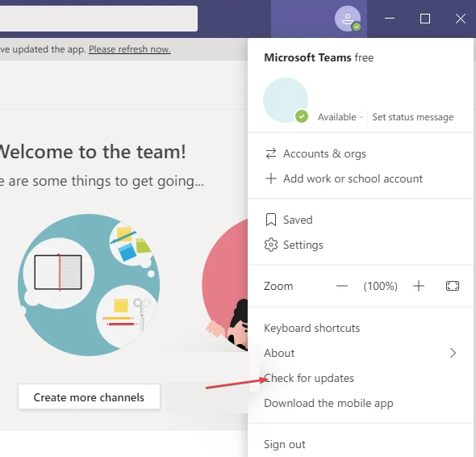Click the plus icon beside Add work account
476x457 pixels.
click(271, 178)
